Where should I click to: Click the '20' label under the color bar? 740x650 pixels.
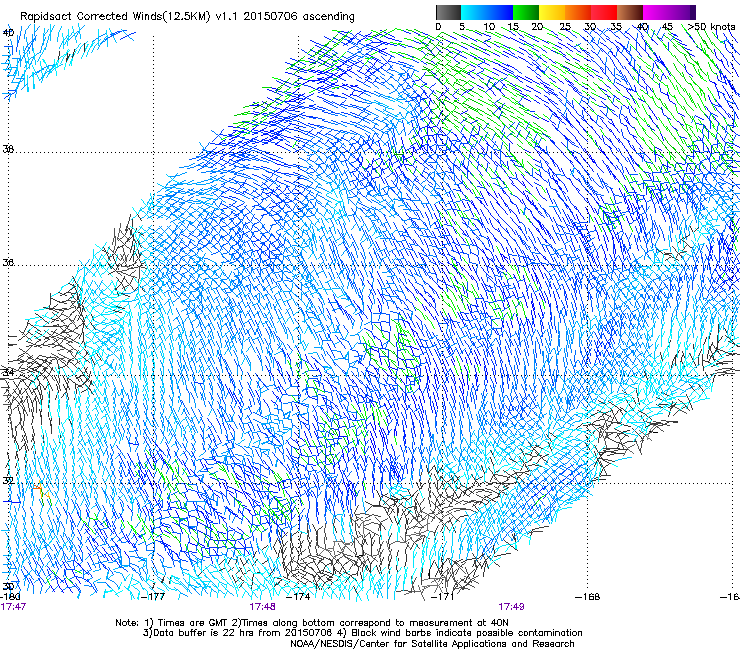point(537,26)
